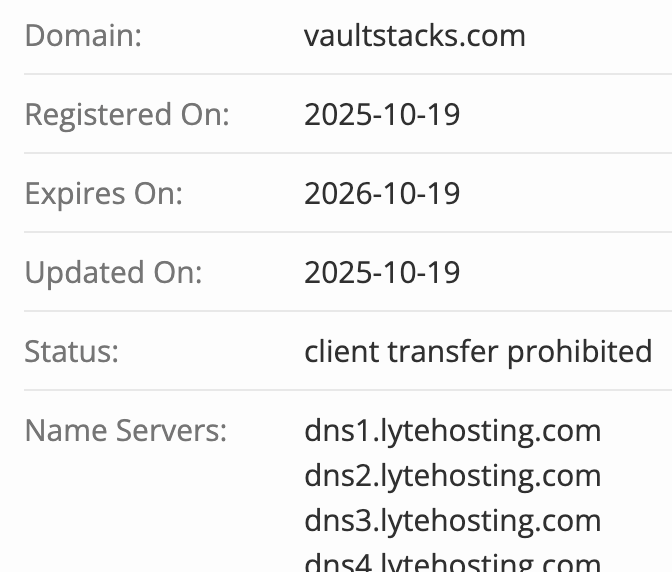The height and width of the screenshot is (572, 672).
Task: Click name server dns1.lytehosting.com
Action: click(x=452, y=431)
